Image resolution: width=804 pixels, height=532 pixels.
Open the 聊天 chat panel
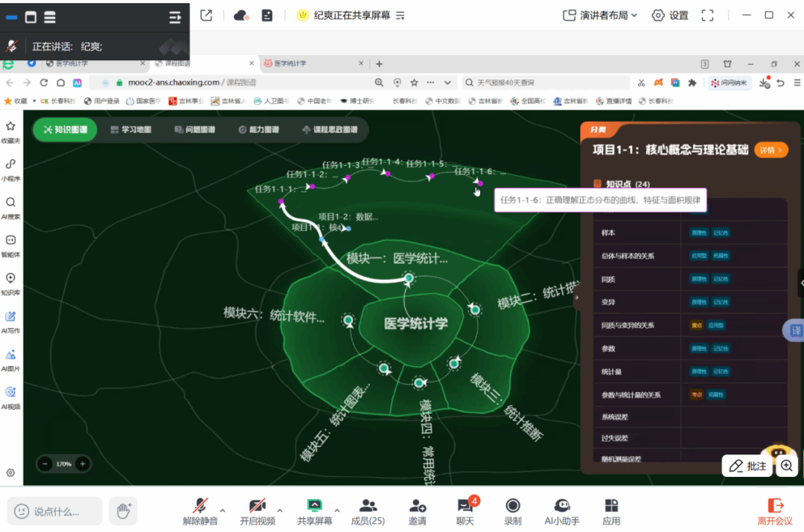[x=465, y=507]
